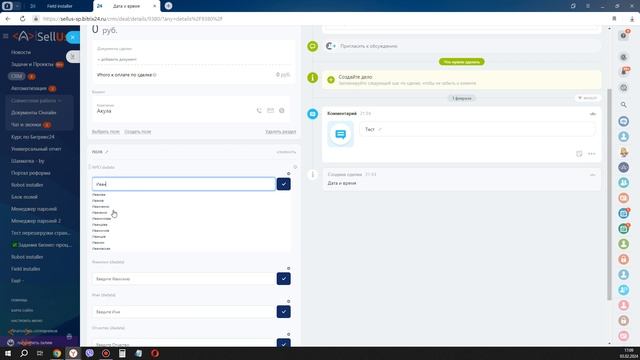This screenshot has height=360, width=640.
Task: Click the pencil to rename the fields section
Action: tap(107, 152)
